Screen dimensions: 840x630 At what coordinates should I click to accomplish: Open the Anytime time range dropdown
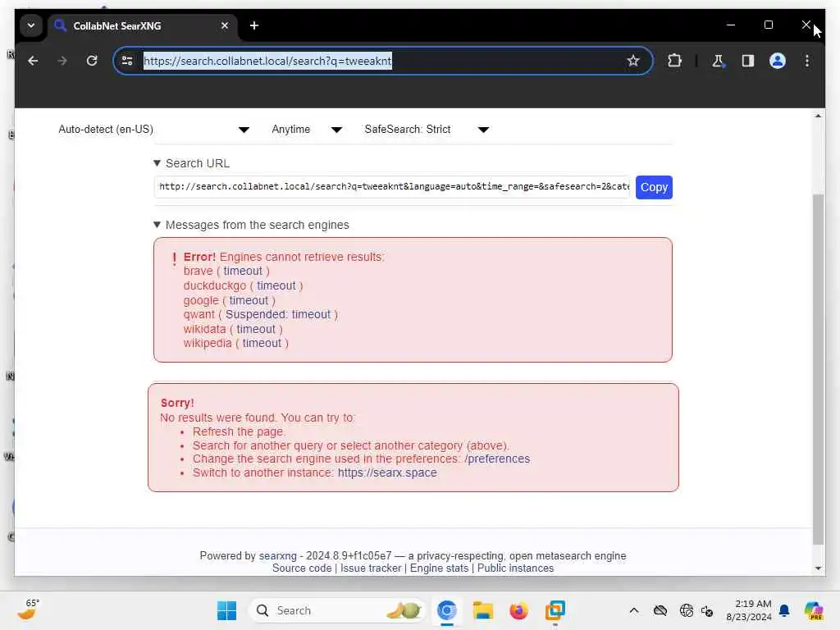pyautogui.click(x=307, y=130)
